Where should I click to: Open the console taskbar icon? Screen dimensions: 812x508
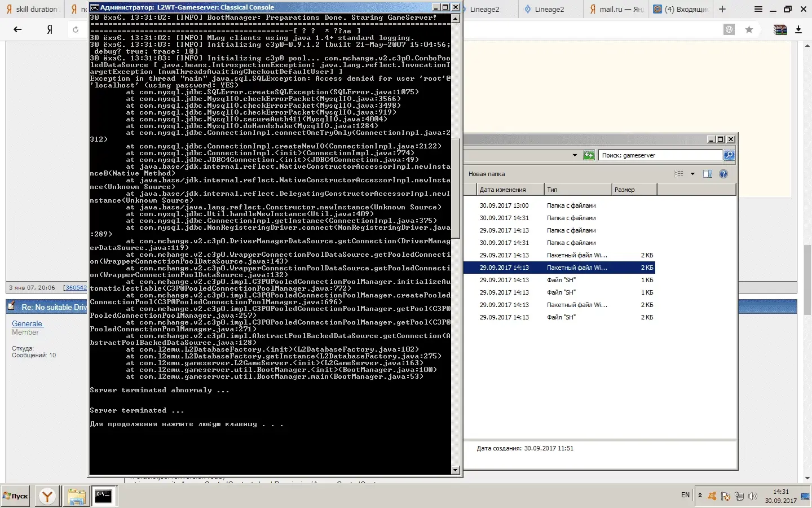(x=104, y=496)
